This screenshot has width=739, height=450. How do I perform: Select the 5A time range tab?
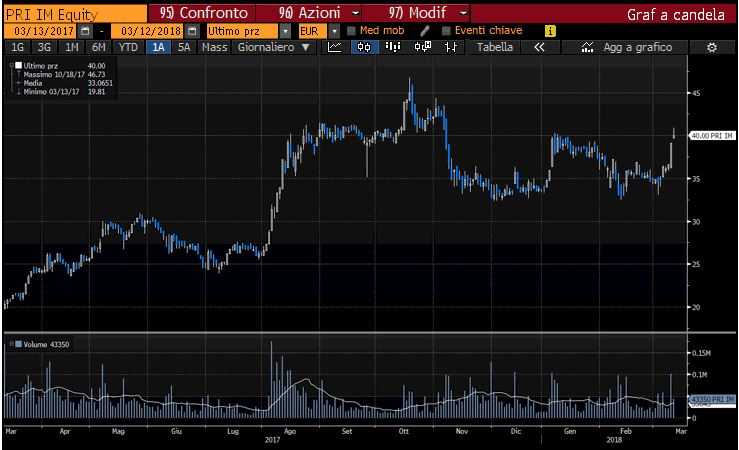(184, 47)
